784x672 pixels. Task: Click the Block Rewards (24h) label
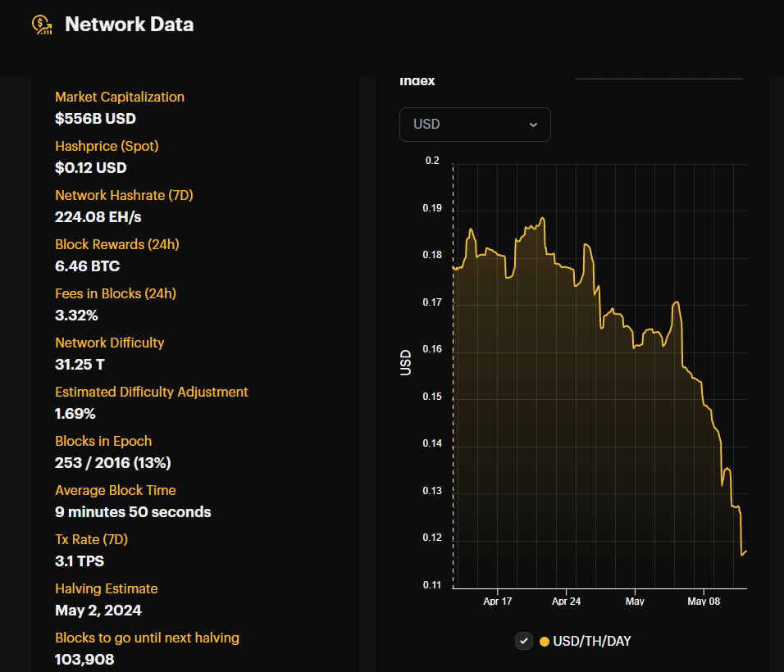(117, 244)
